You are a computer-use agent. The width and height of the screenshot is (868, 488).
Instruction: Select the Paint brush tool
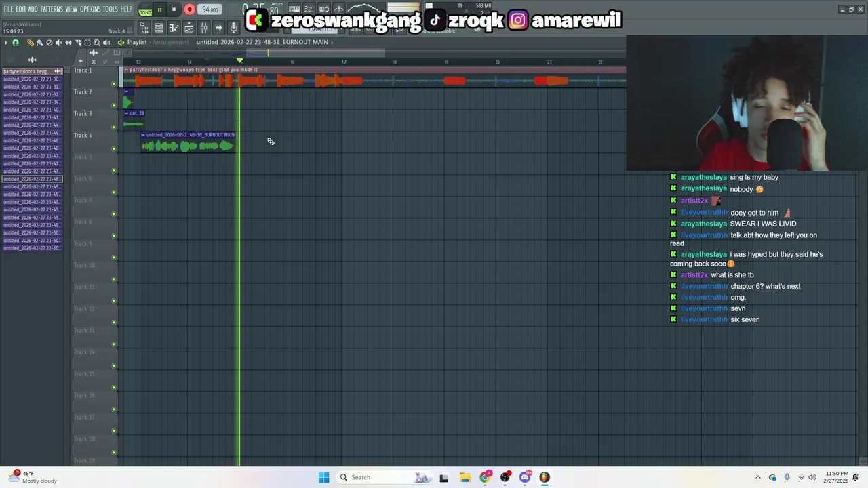coord(39,43)
